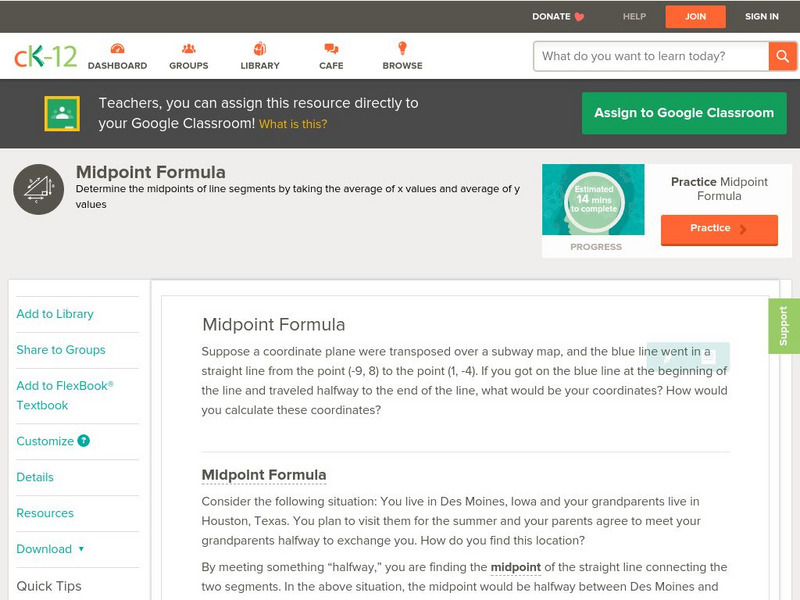Image resolution: width=800 pixels, height=600 pixels.
Task: Click the Dashboard menu label
Action: click(x=117, y=65)
